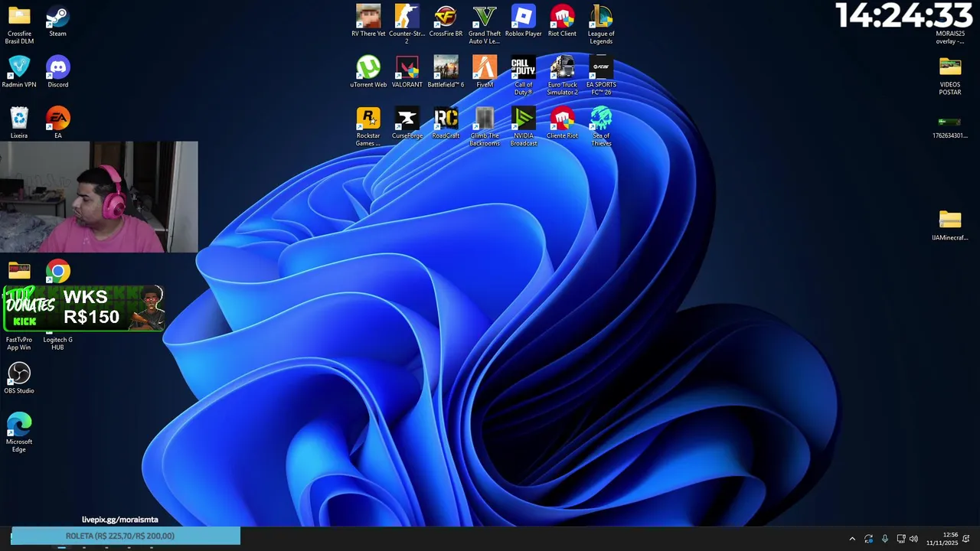980x551 pixels.
Task: Launch Battlefield 6 shortcut
Action: point(446,72)
